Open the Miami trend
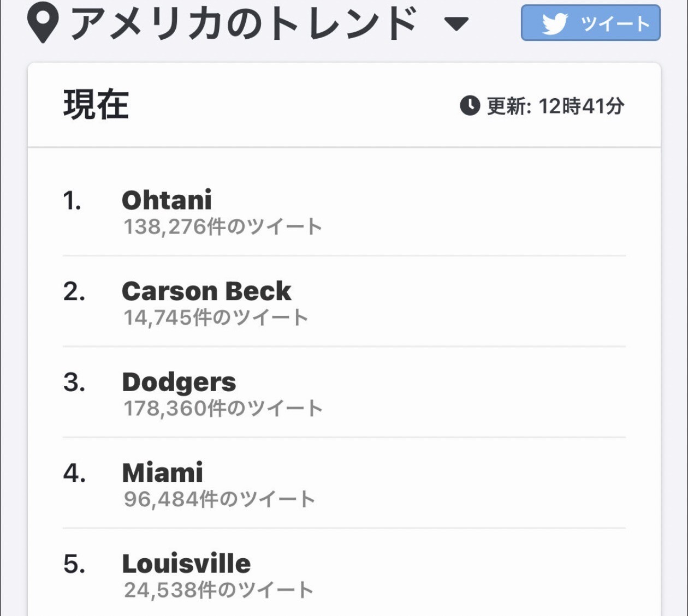The height and width of the screenshot is (616, 688). click(162, 473)
